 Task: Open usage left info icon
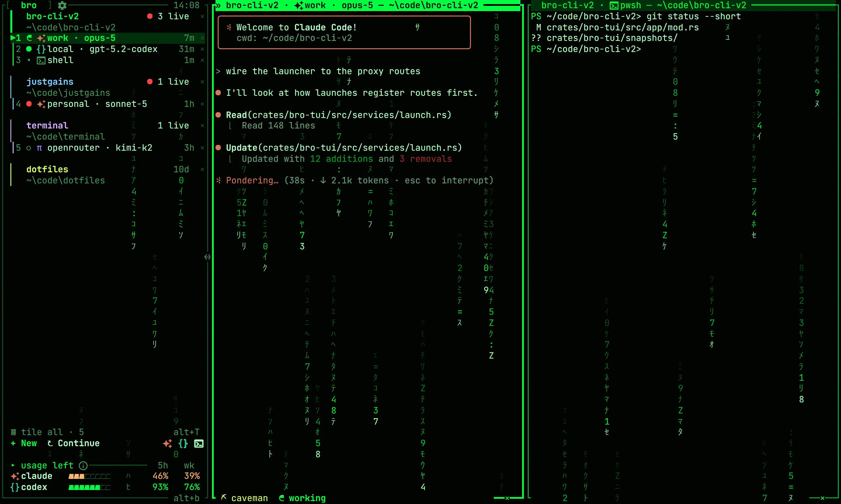tap(83, 465)
